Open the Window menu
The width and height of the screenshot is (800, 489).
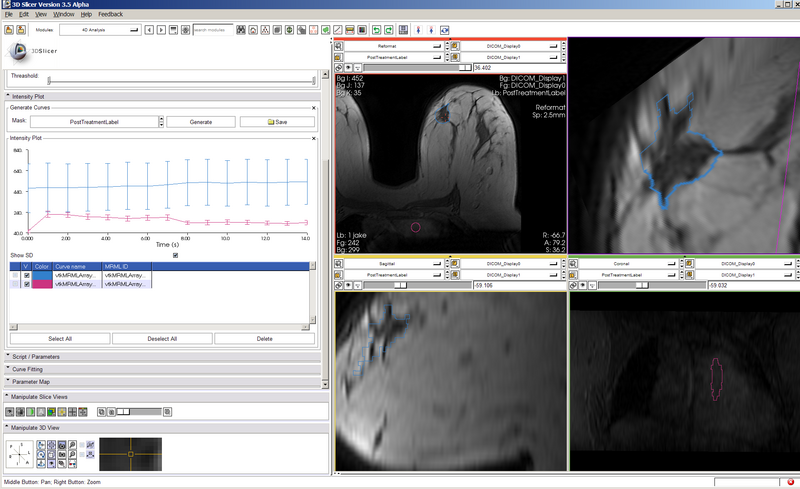[63, 15]
